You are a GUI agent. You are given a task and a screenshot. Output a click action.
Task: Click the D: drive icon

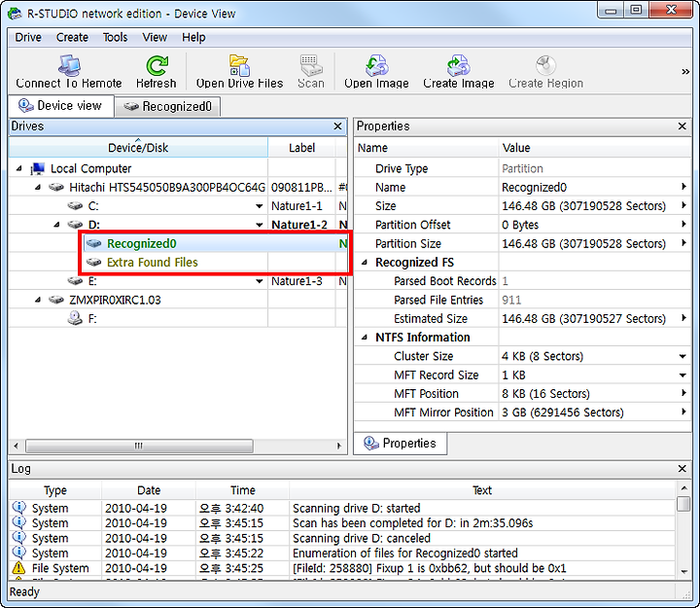75,225
